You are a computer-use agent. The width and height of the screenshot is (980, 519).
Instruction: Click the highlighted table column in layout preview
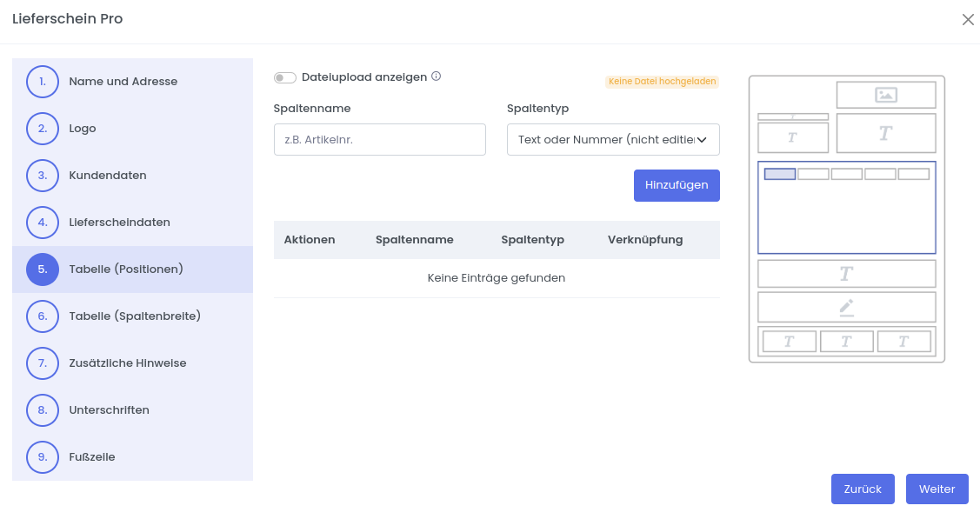point(779,174)
